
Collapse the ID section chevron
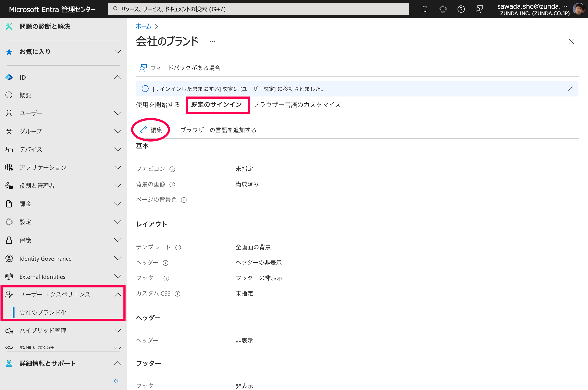pos(118,77)
